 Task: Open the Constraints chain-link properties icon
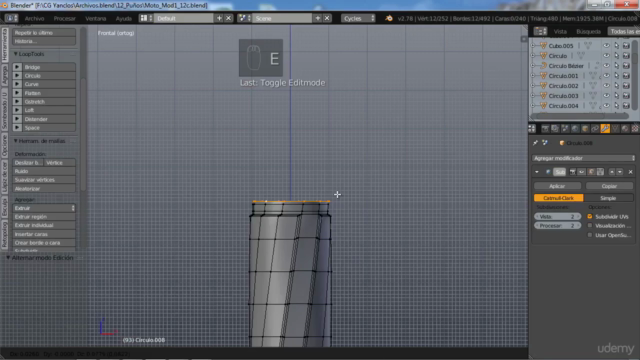[595, 129]
